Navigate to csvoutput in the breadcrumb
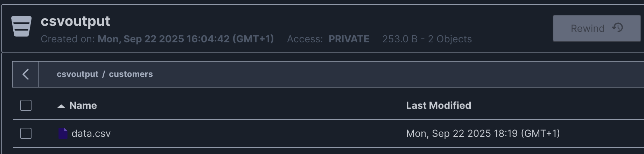644x154 pixels. tap(77, 74)
